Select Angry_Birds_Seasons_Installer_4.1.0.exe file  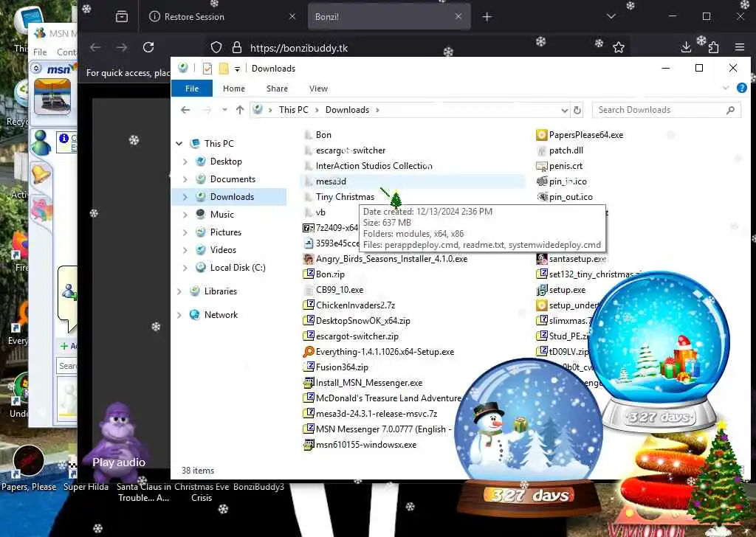tap(391, 259)
